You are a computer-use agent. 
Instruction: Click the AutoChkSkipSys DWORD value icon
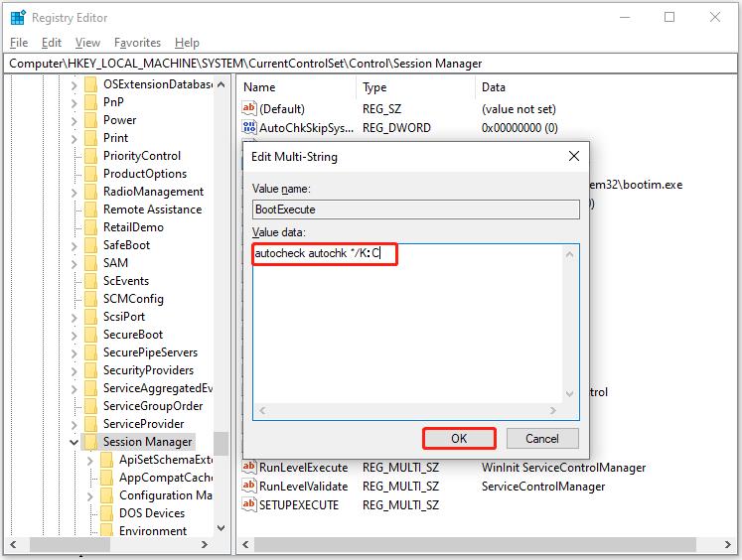tap(249, 127)
